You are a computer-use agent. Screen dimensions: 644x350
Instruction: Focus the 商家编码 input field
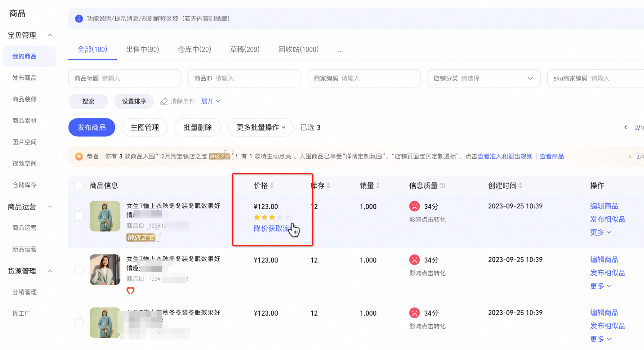coord(364,78)
